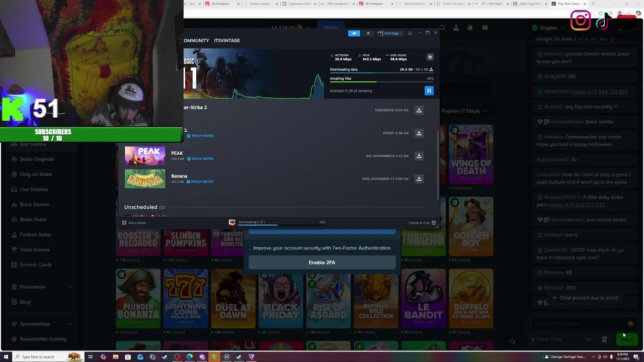Switch Steam to Big Picture mode icon
This screenshot has height=362, width=644.
(x=410, y=33)
